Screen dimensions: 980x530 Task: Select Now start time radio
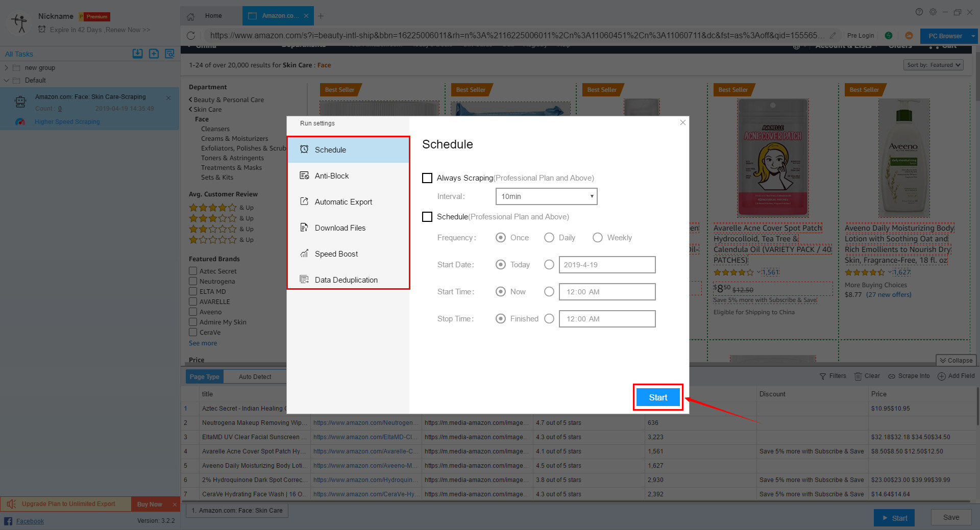(501, 292)
